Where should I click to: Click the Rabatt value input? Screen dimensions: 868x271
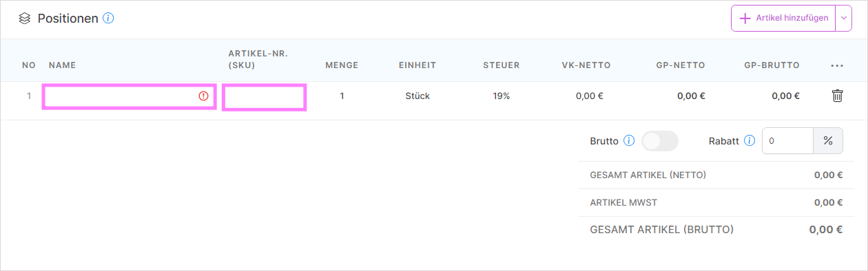(788, 141)
